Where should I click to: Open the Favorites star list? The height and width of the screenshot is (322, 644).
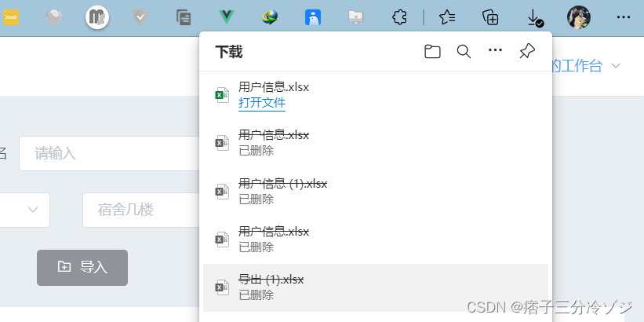tap(447, 17)
